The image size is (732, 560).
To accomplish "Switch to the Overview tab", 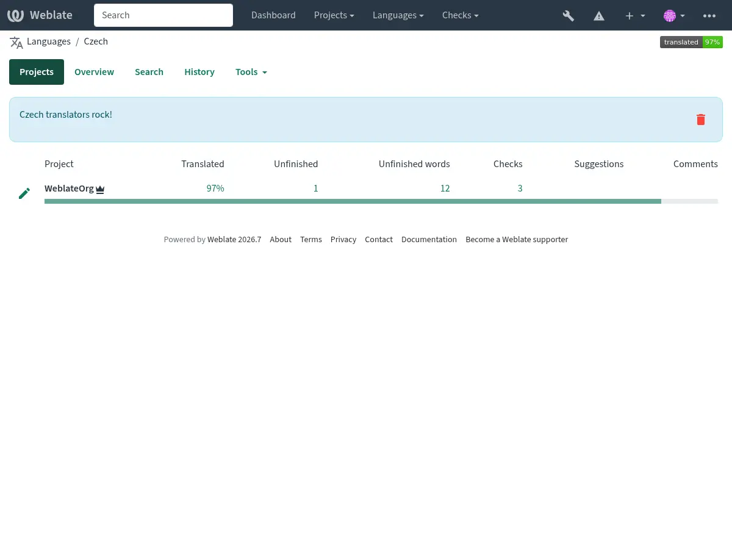I will click(94, 72).
